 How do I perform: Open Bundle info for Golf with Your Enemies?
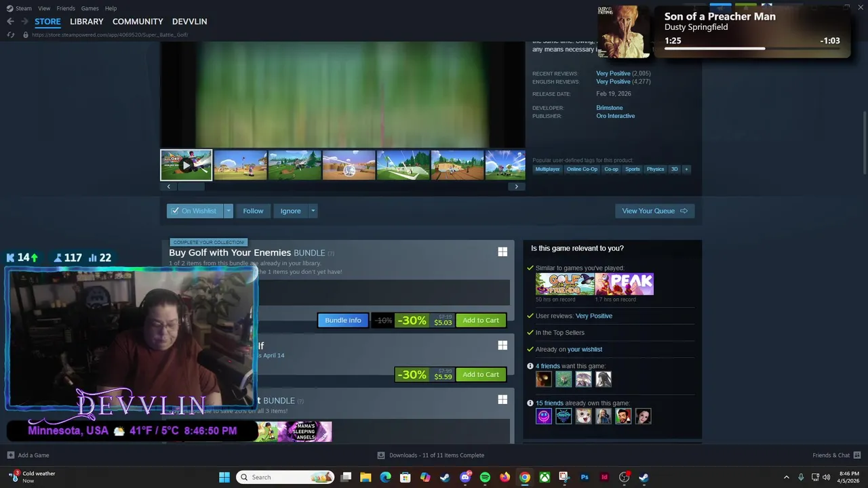point(343,321)
